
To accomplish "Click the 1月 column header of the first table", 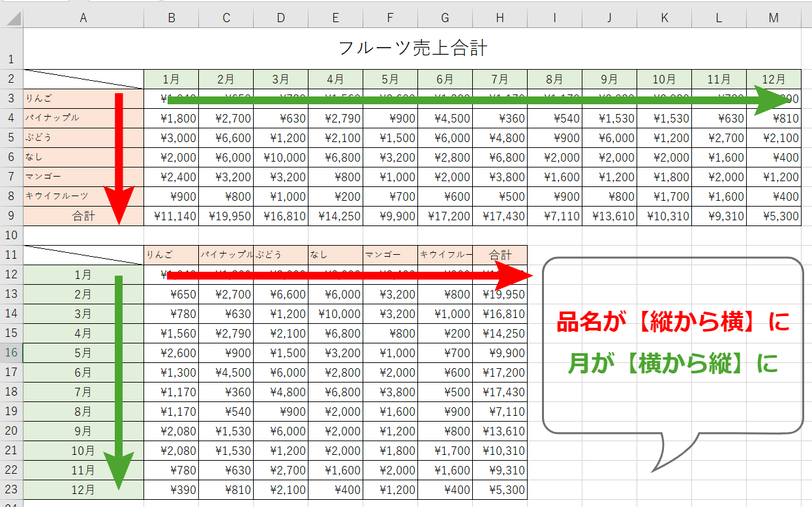I will (x=171, y=79).
